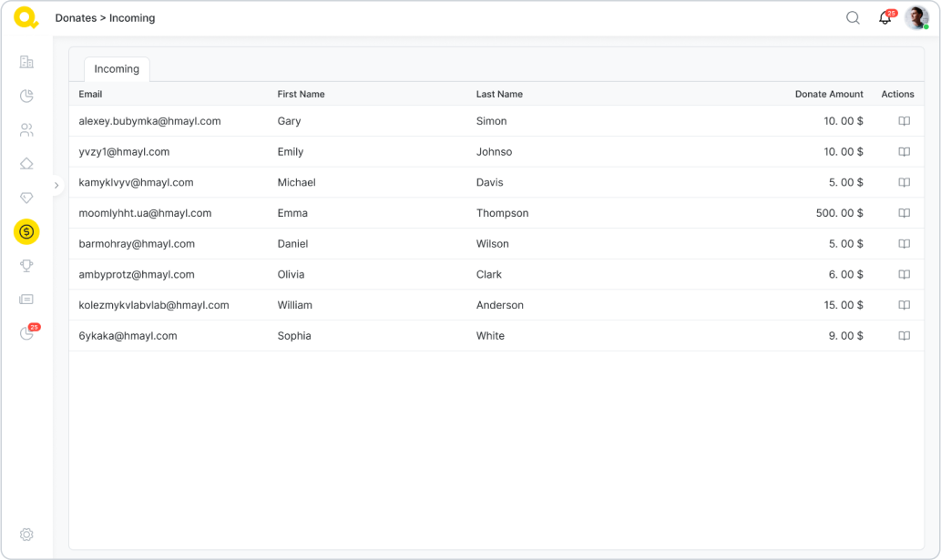This screenshot has width=941, height=560.
Task: Click the search magnifier icon
Action: (x=853, y=17)
